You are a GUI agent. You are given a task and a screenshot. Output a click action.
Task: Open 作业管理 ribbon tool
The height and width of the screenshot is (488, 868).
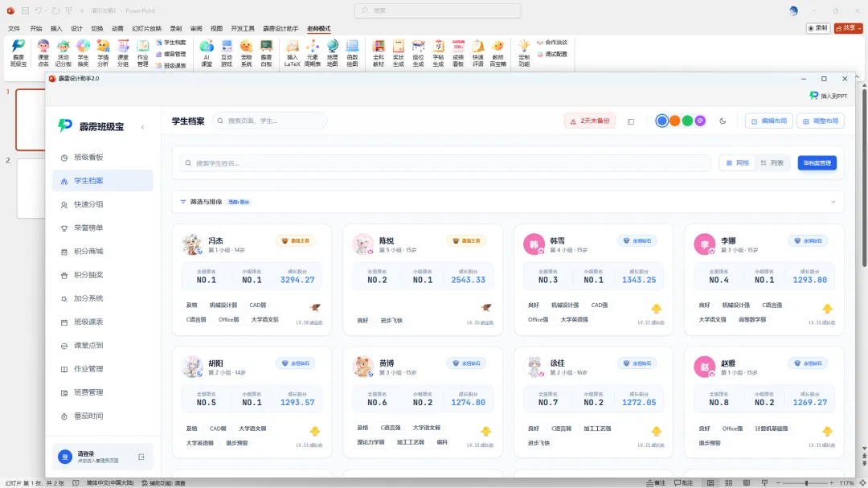143,53
